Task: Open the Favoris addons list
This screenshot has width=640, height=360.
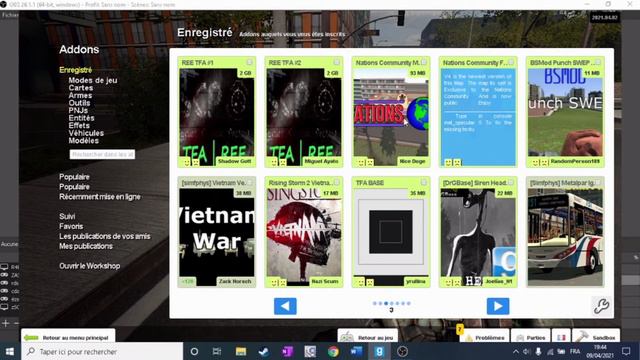Action: pyautogui.click(x=71, y=226)
